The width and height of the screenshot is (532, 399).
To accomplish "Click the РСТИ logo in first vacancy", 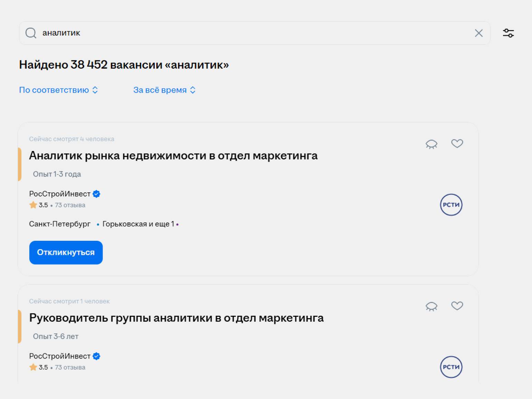I will (x=451, y=205).
